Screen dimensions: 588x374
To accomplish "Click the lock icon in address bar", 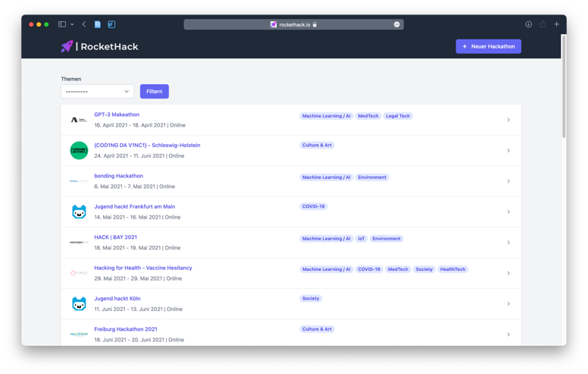I will pyautogui.click(x=314, y=24).
